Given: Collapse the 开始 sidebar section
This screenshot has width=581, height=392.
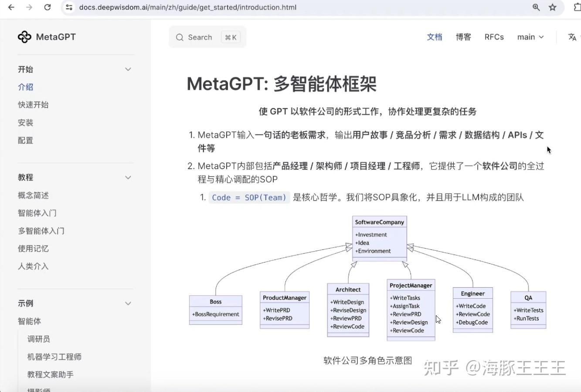Looking at the screenshot, I should [x=128, y=69].
